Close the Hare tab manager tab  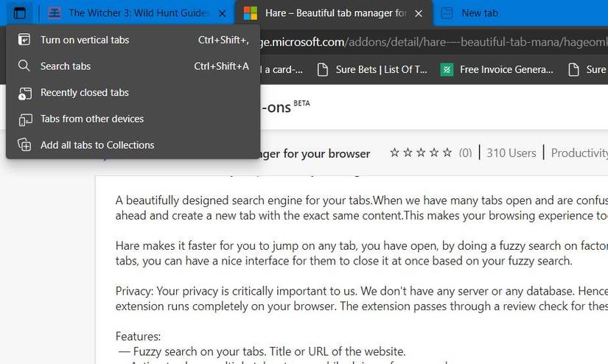coord(419,13)
